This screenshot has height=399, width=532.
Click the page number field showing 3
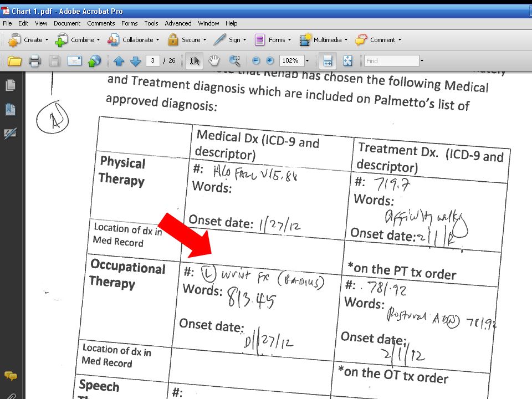click(153, 61)
